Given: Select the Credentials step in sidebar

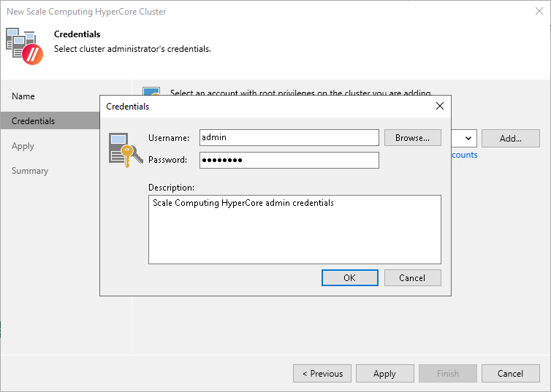Looking at the screenshot, I should 33,121.
